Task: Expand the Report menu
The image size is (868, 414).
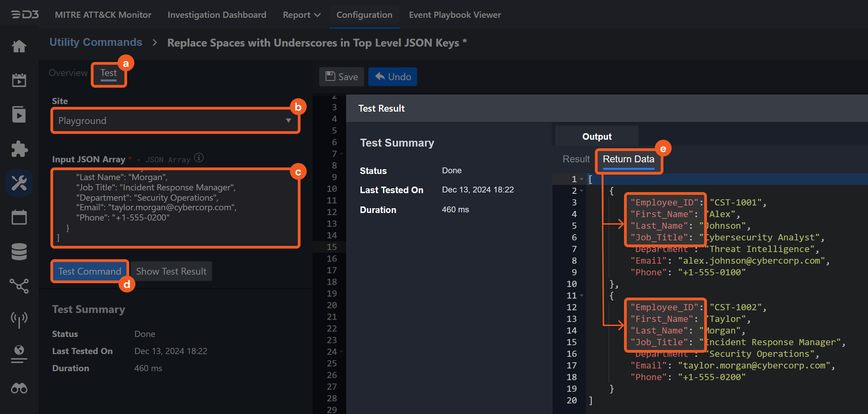Action: pyautogui.click(x=301, y=15)
